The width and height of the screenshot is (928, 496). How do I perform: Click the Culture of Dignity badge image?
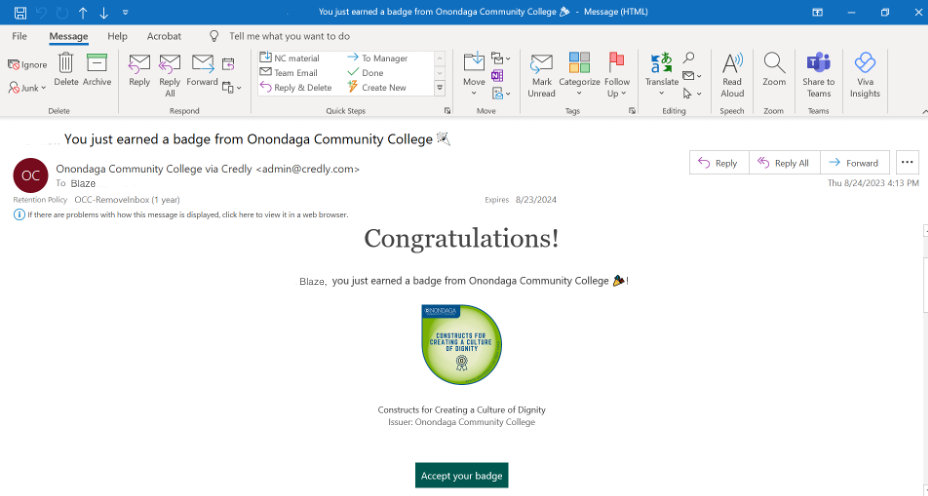(462, 344)
